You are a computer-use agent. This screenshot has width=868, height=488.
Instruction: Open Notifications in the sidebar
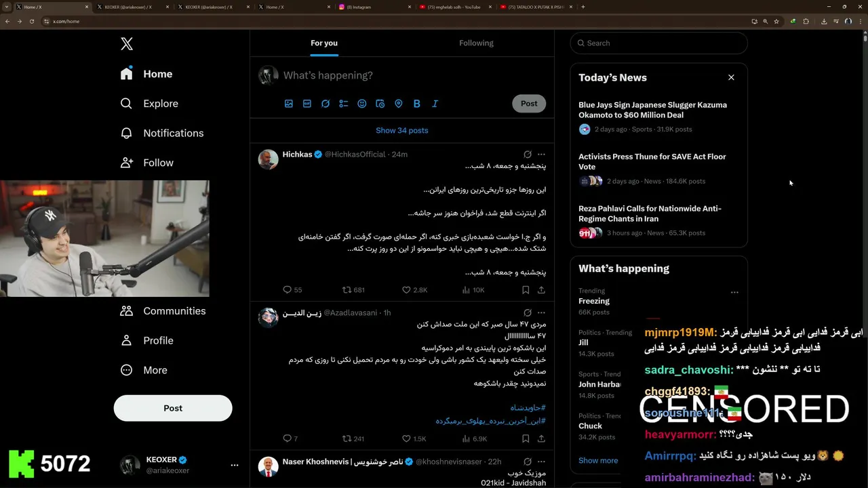[x=162, y=133]
